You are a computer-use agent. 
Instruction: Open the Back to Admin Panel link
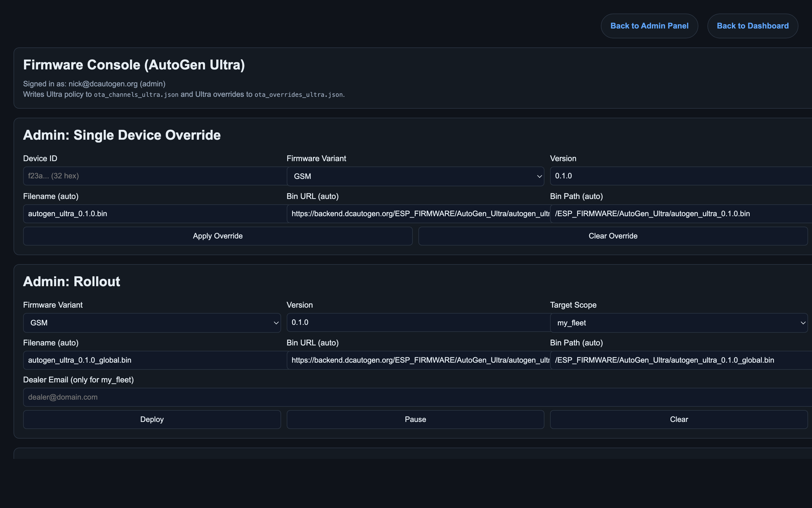pyautogui.click(x=649, y=26)
